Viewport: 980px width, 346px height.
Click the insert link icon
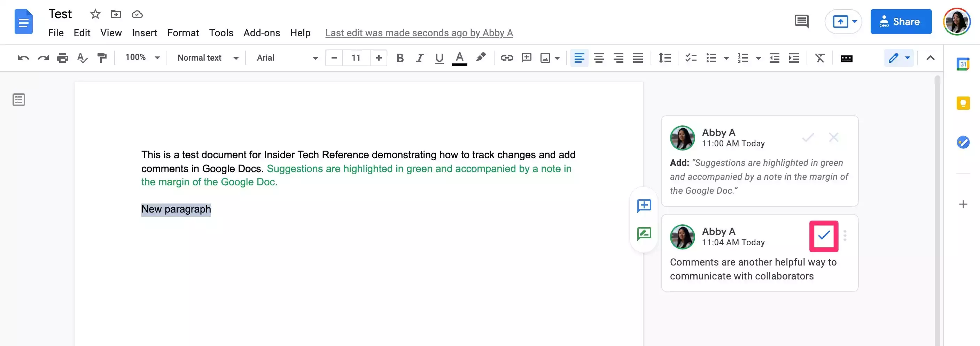(x=506, y=58)
